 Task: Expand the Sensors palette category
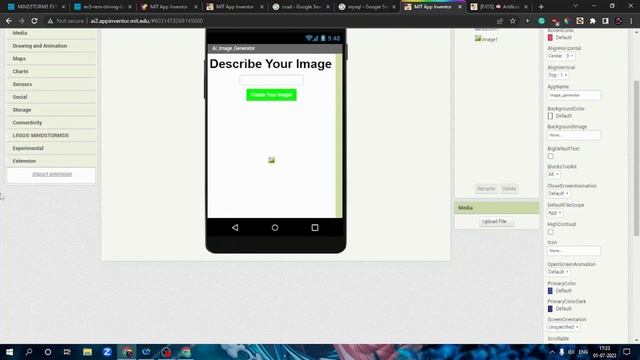51,84
